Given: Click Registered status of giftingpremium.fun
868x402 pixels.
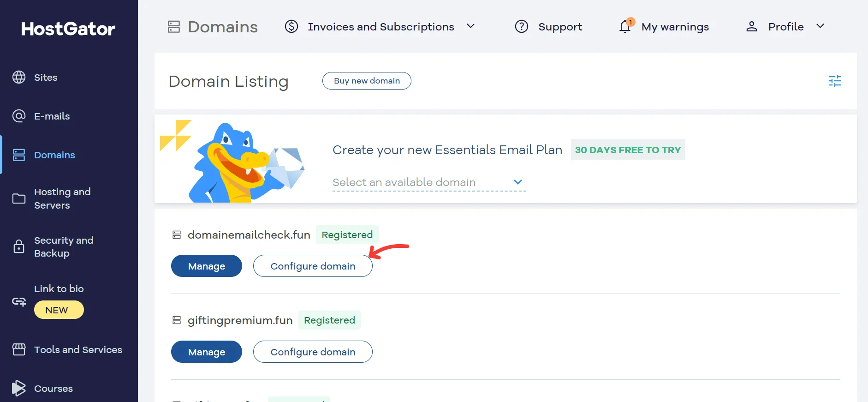Looking at the screenshot, I should click(x=329, y=320).
